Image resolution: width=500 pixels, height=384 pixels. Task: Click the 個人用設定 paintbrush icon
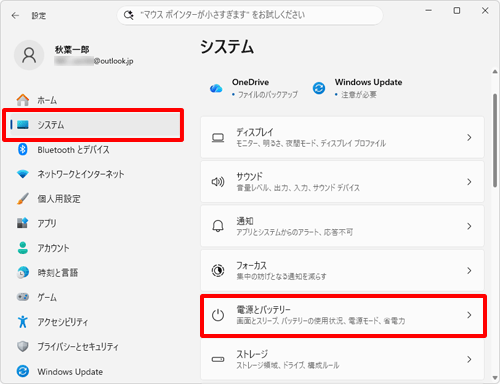coord(23,199)
